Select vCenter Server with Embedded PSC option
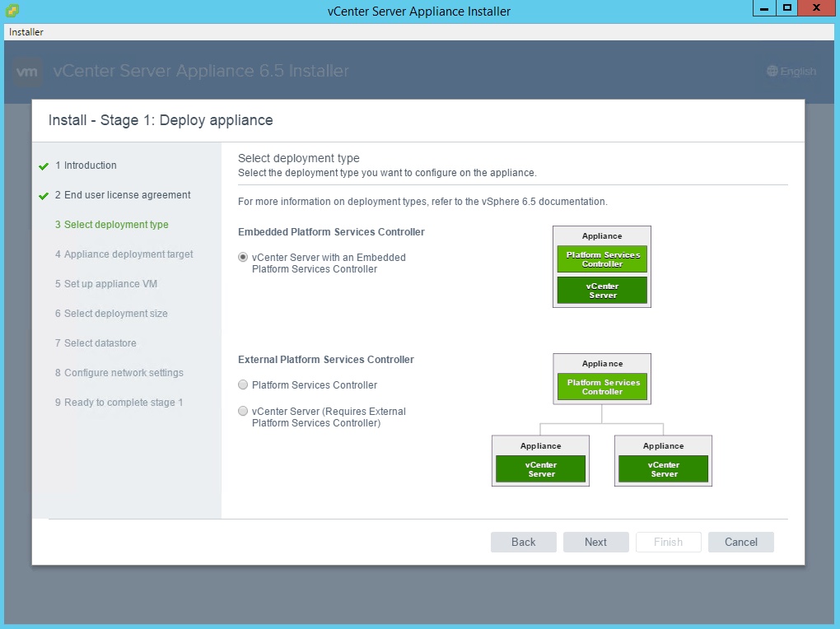 [243, 258]
